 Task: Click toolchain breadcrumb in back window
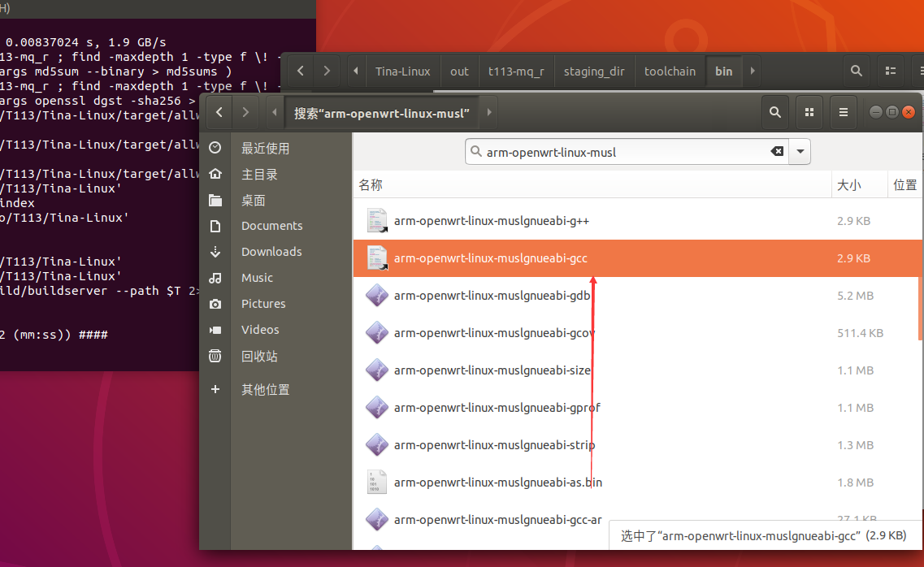click(670, 71)
